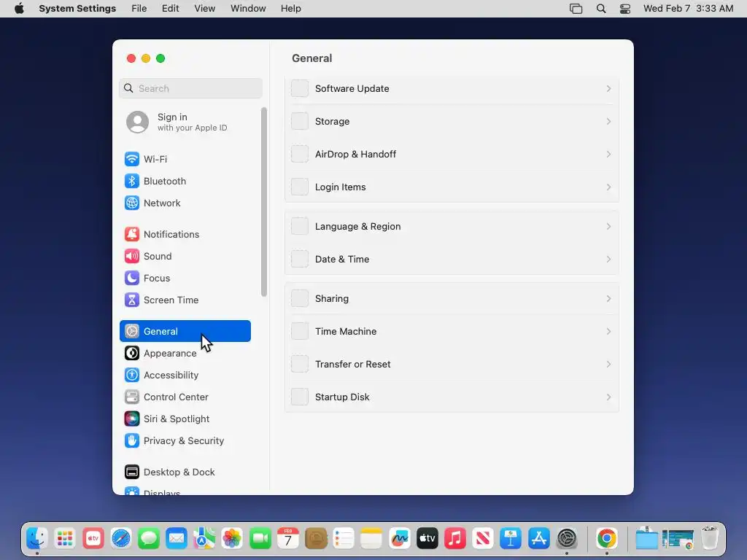Click System Settings icon in dock
The width and height of the screenshot is (747, 560).
[567, 539]
